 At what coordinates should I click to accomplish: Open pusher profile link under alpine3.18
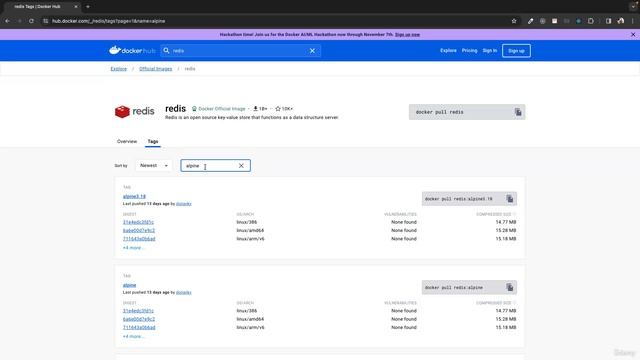[x=184, y=204]
